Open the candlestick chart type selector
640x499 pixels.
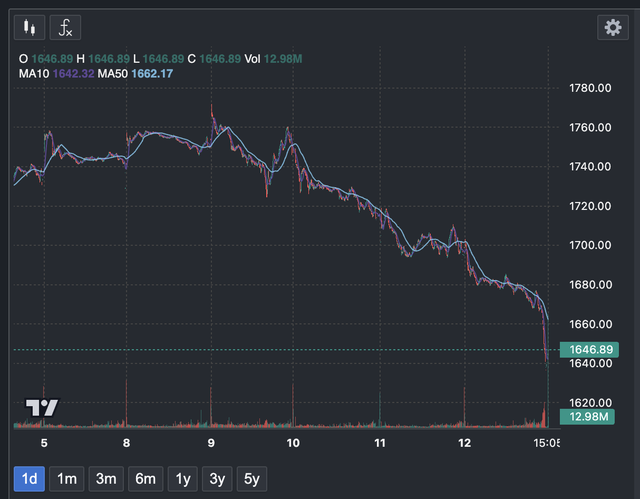[x=30, y=27]
